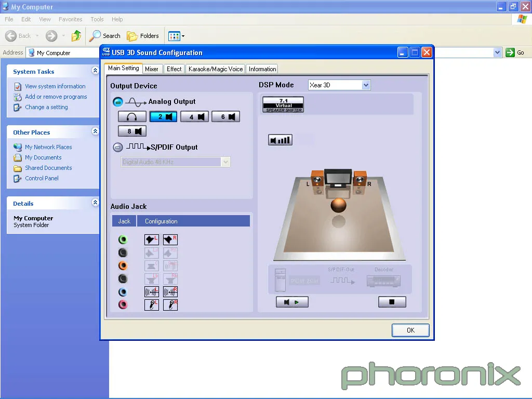
Task: Click Forward arrow button in toolbar
Action: tap(51, 36)
